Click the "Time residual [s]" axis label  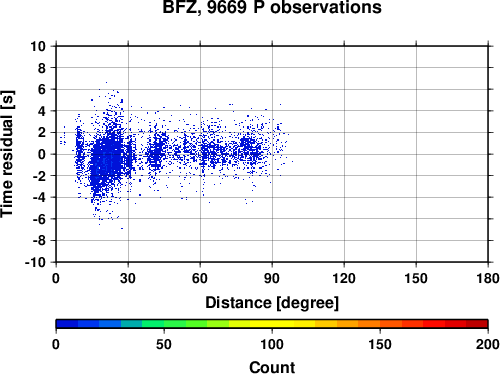coord(7,154)
